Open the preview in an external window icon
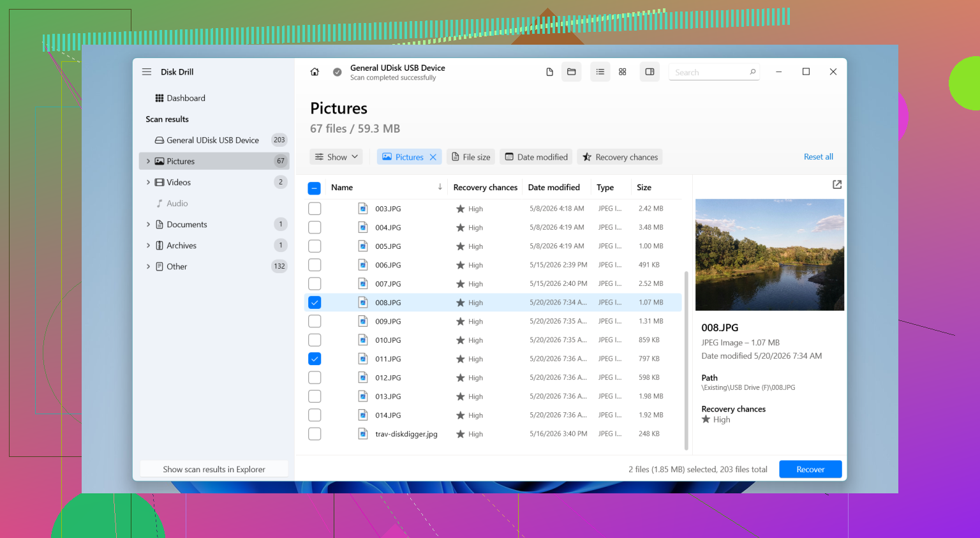Viewport: 980px width, 538px height. (x=837, y=184)
